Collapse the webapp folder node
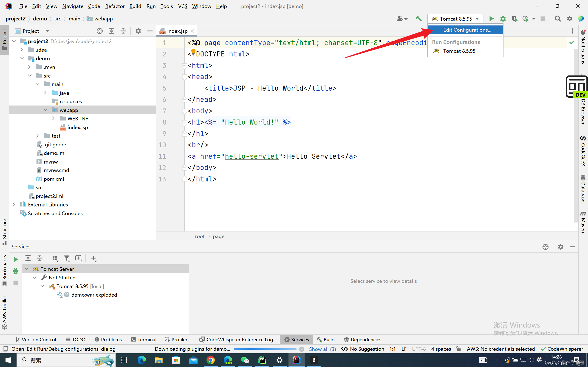The height and width of the screenshot is (367, 588). coord(45,110)
